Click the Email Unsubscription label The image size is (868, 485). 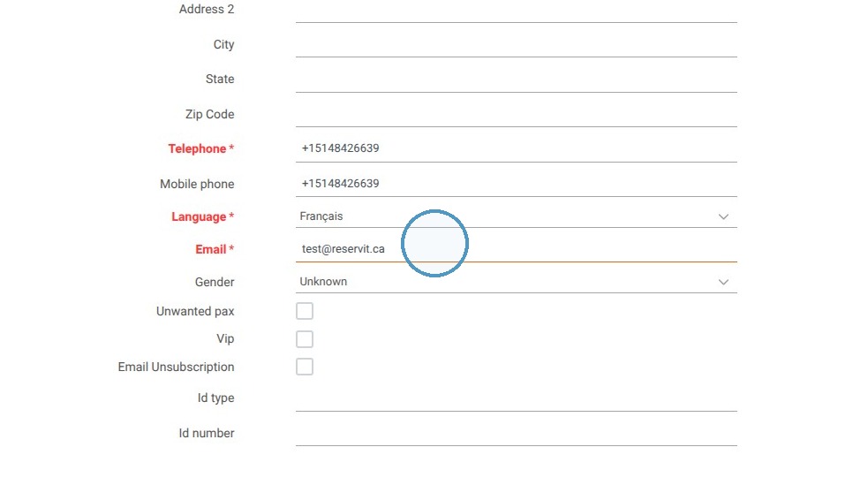176,367
